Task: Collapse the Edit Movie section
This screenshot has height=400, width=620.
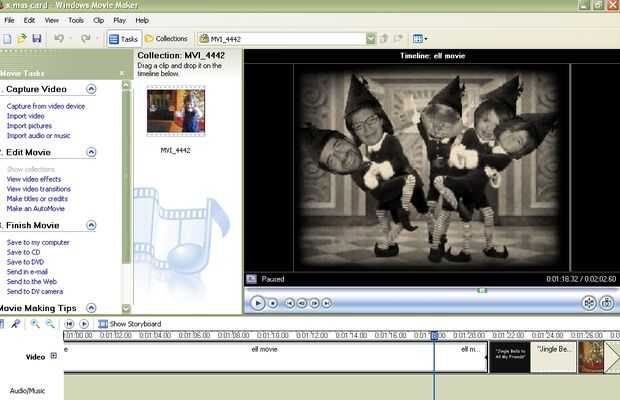Action: [x=91, y=152]
